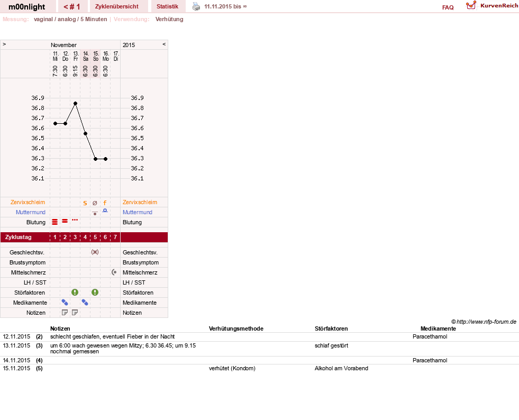Click 'Alkohol am Vorabend' entry
This screenshot has height=420, width=519.
[x=341, y=368]
